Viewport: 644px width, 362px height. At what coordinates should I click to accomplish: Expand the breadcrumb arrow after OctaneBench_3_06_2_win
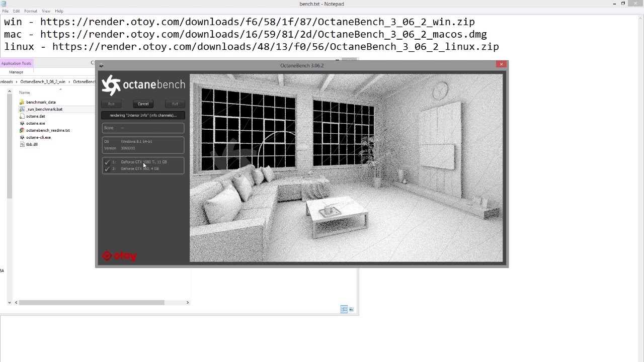tap(69, 81)
